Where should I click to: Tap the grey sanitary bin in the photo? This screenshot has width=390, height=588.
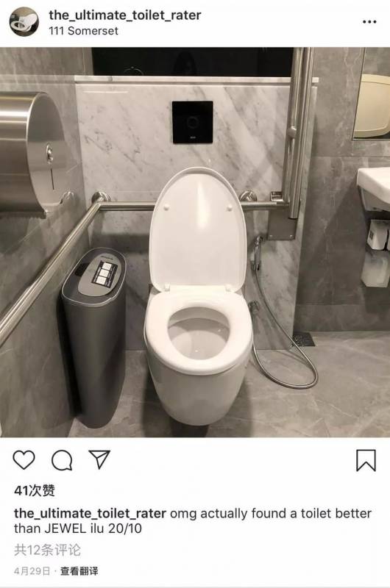tap(94, 336)
